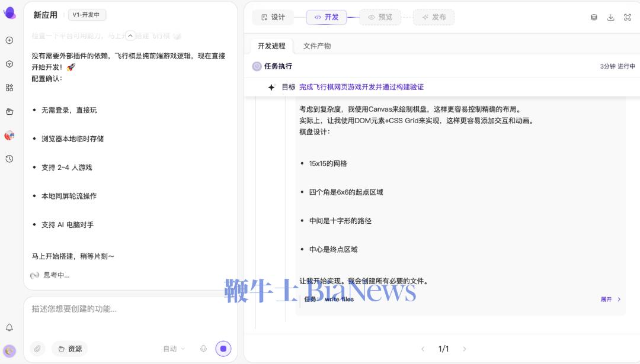Click the 思考中... status text
This screenshot has height=364, width=640.
(56, 275)
